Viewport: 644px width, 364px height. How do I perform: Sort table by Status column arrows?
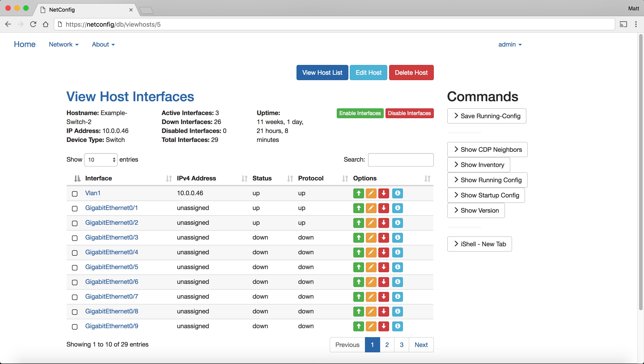pyautogui.click(x=290, y=178)
